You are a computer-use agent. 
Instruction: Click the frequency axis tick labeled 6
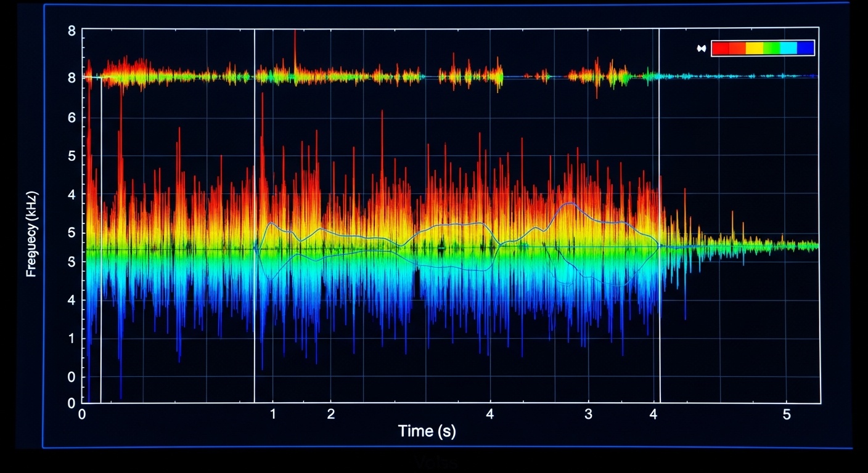coord(72,117)
